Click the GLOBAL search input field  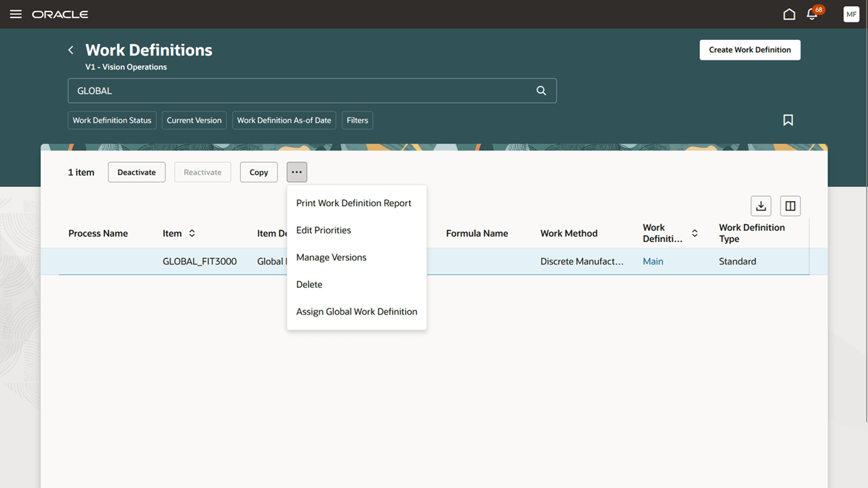click(298, 91)
